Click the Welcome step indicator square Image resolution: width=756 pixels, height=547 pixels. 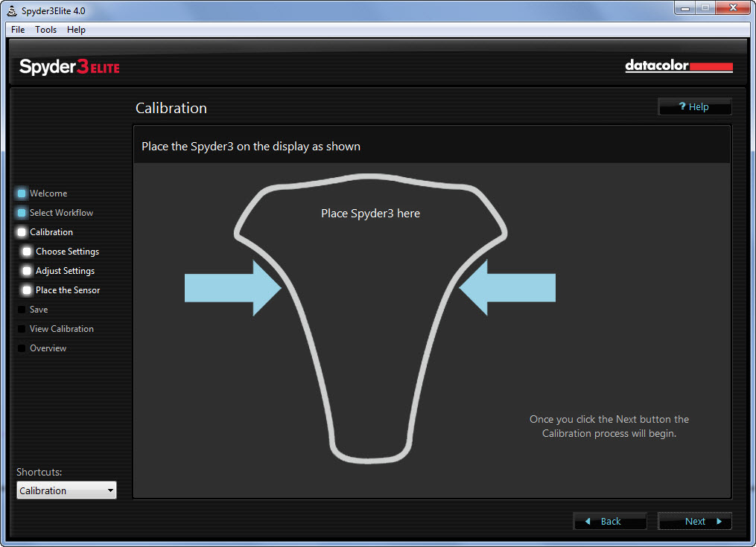tap(22, 193)
